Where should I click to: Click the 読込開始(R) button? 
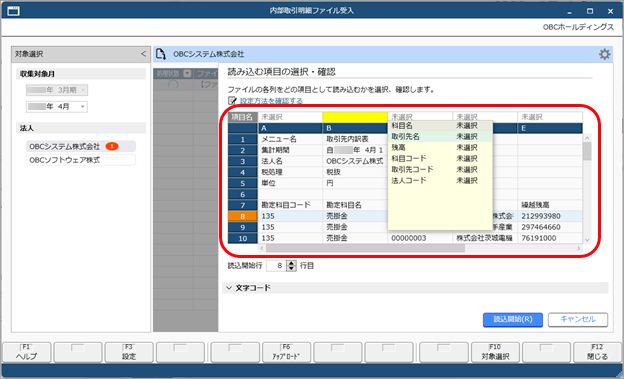click(x=513, y=320)
